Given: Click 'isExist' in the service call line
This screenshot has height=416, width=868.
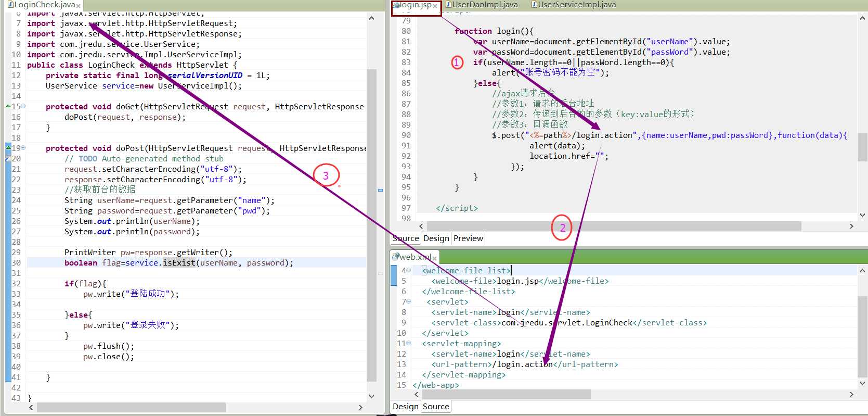Looking at the screenshot, I should (x=179, y=263).
